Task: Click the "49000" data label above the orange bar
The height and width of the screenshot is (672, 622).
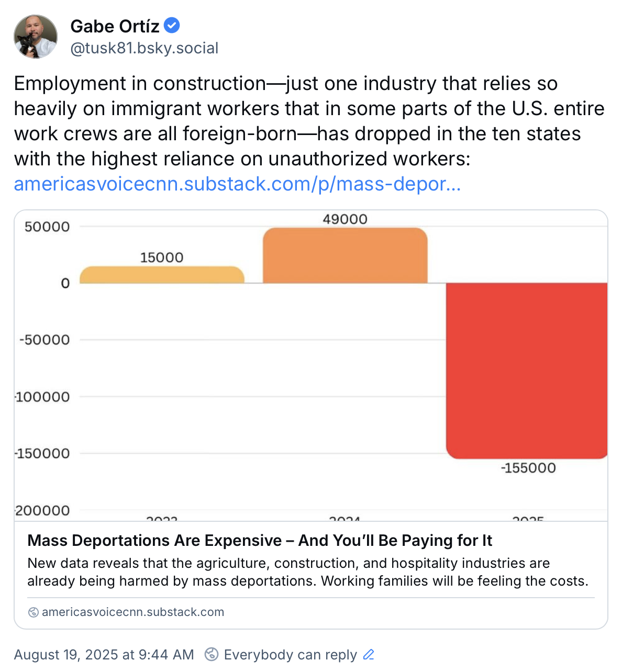Action: tap(345, 219)
